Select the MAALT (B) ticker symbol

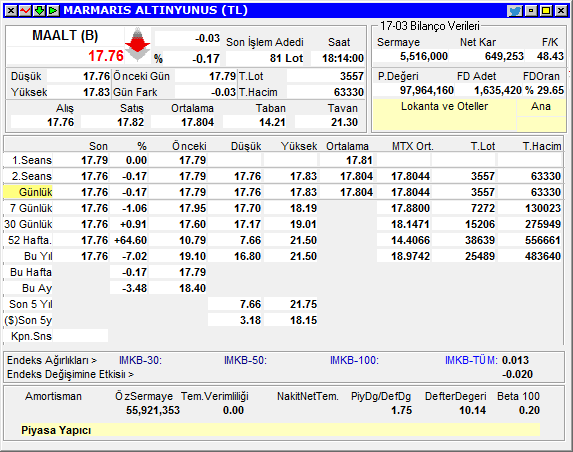[x=65, y=36]
